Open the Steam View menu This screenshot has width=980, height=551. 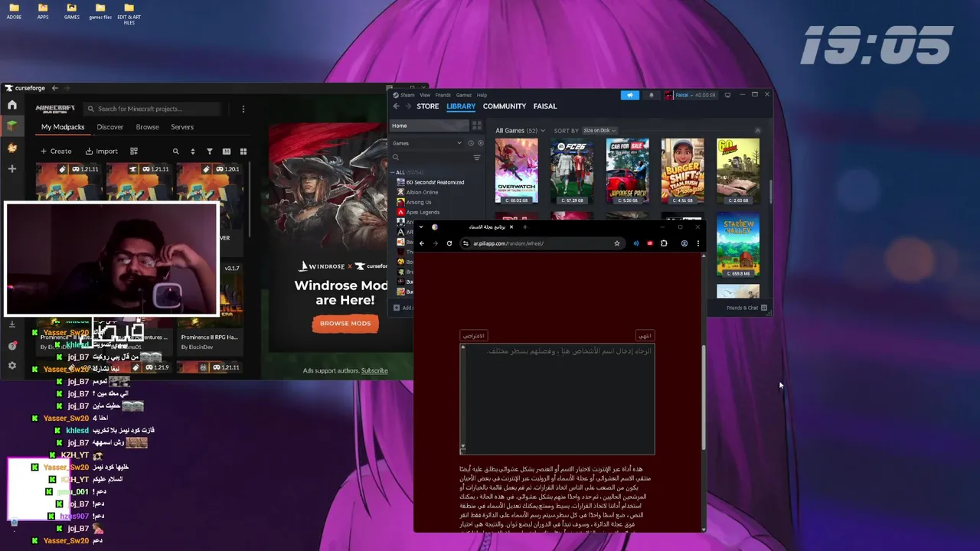(x=425, y=95)
